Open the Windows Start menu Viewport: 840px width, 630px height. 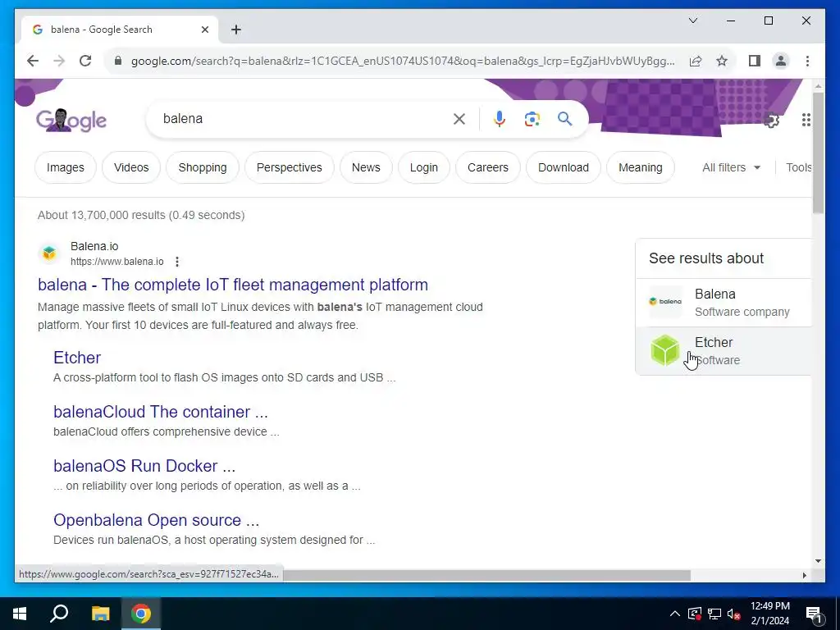click(20, 614)
